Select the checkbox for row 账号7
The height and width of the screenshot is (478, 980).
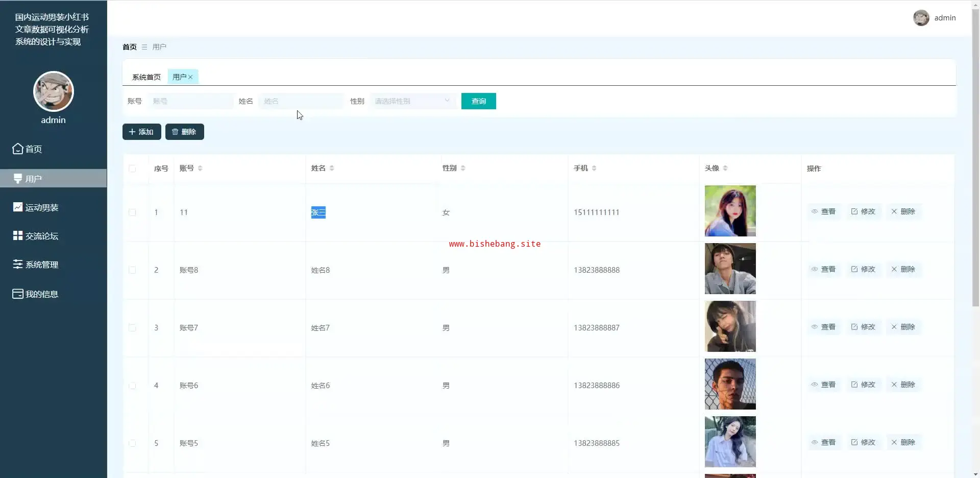coord(132,328)
